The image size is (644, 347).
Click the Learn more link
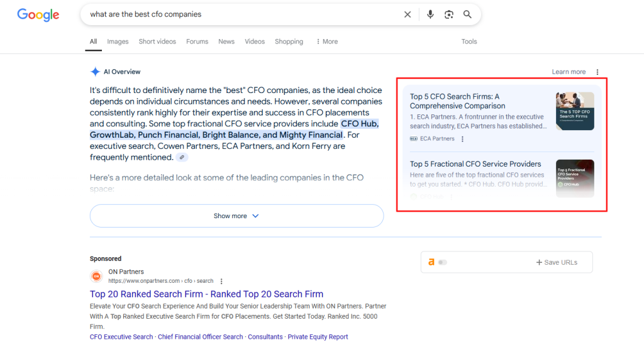(x=569, y=72)
